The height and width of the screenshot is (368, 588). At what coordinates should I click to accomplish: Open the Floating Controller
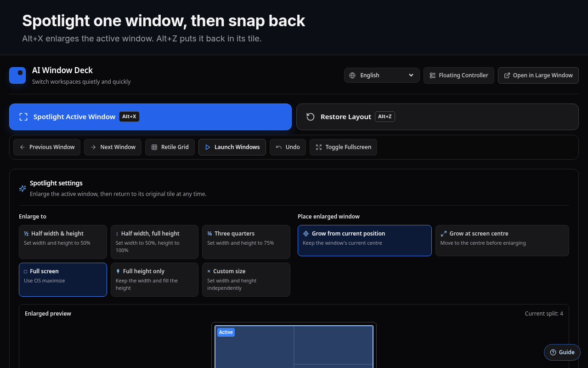tap(459, 75)
